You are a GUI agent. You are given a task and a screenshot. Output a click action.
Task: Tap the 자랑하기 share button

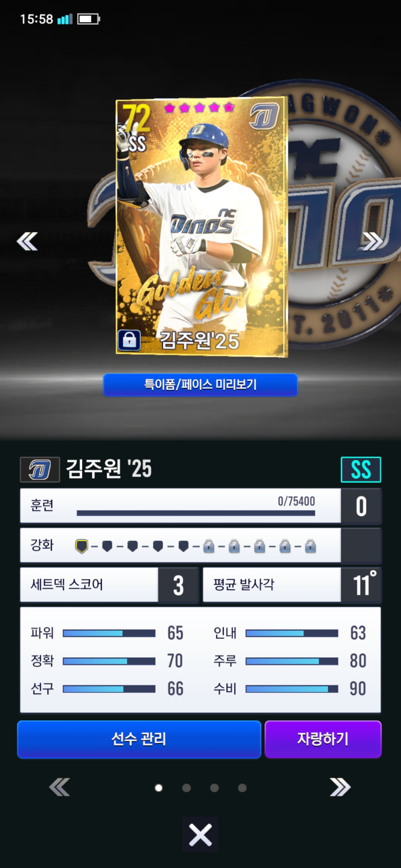(x=323, y=739)
